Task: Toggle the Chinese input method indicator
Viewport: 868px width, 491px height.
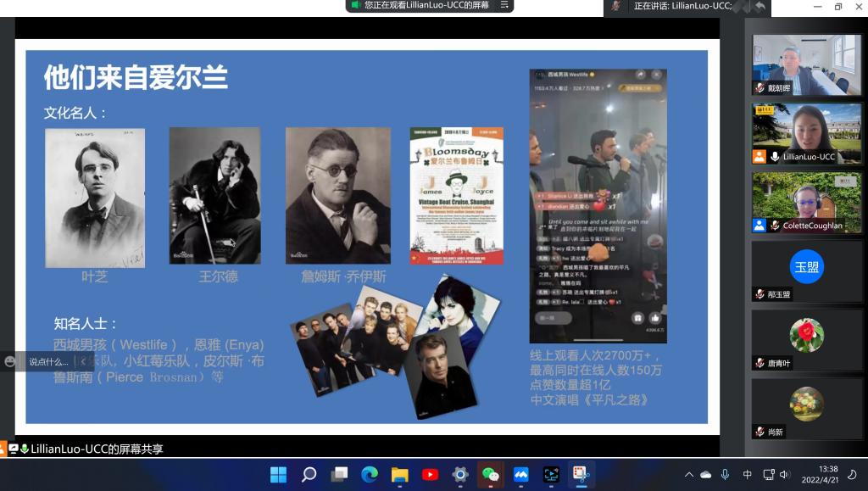Action: pos(747,474)
